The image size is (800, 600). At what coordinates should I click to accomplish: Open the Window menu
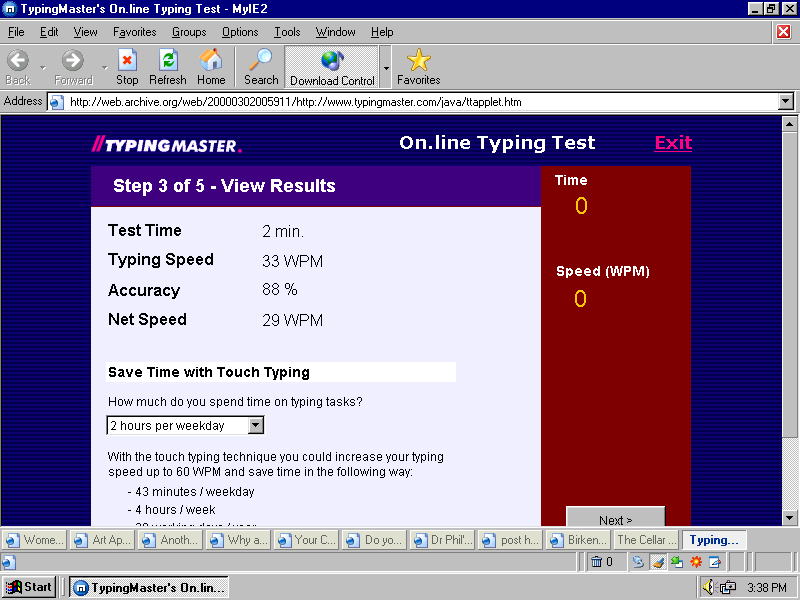pos(335,32)
